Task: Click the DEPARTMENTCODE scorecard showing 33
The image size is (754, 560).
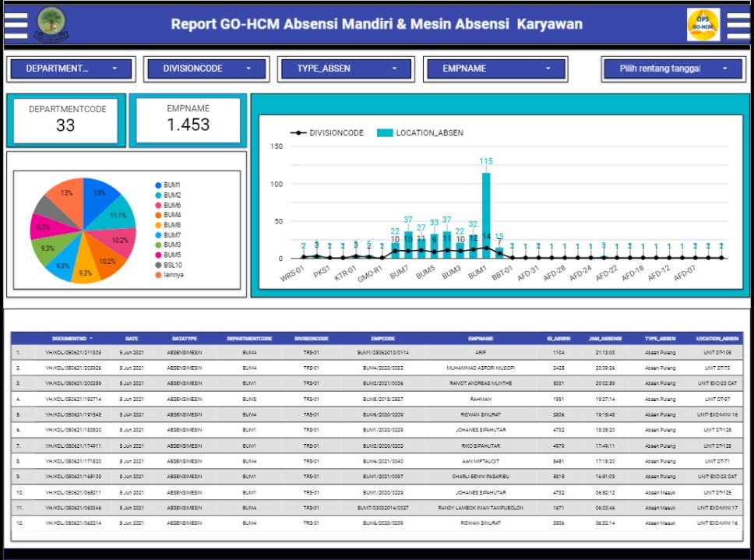Action: [65, 120]
